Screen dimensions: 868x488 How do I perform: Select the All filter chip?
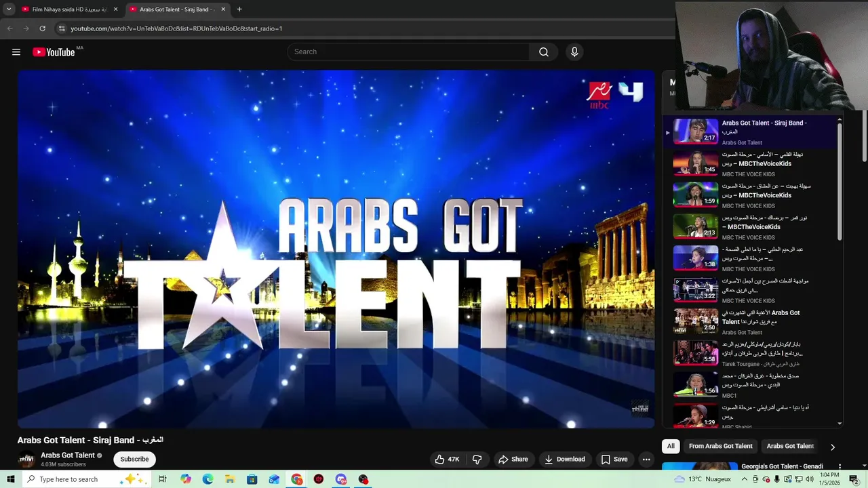pyautogui.click(x=671, y=446)
